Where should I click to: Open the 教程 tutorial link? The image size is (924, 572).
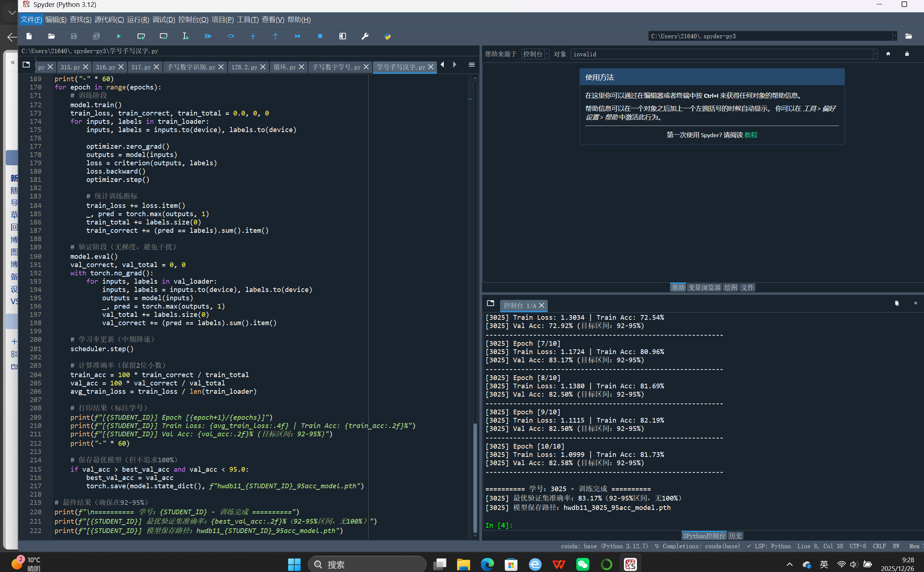click(751, 135)
